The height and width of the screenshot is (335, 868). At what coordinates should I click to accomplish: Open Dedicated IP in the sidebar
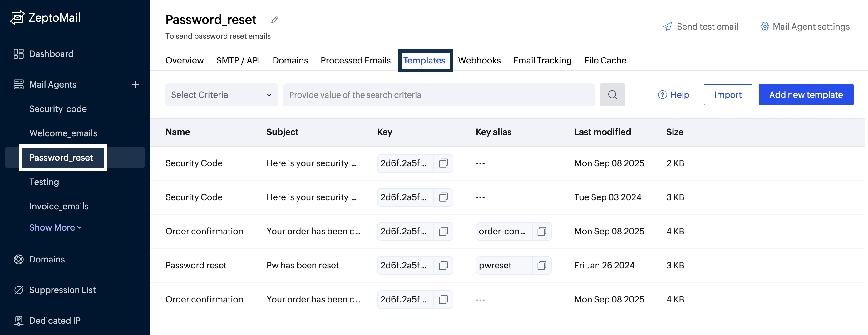coord(55,321)
